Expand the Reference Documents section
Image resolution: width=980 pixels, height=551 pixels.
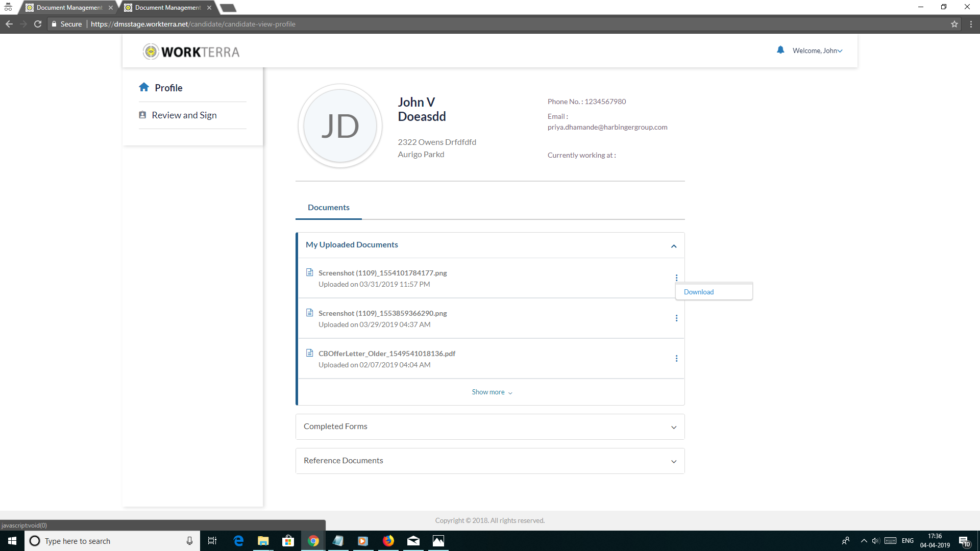pyautogui.click(x=674, y=461)
